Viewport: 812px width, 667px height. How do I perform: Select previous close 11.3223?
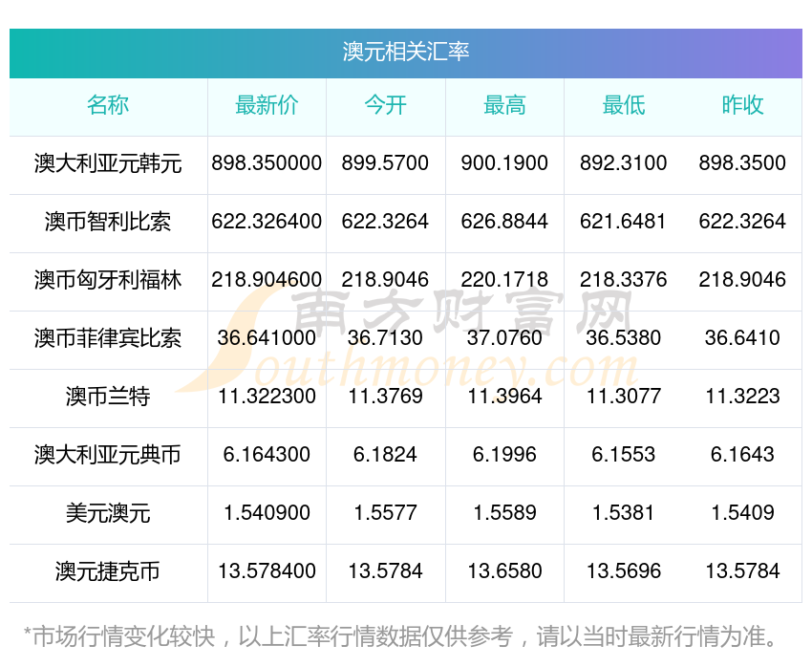coord(742,397)
